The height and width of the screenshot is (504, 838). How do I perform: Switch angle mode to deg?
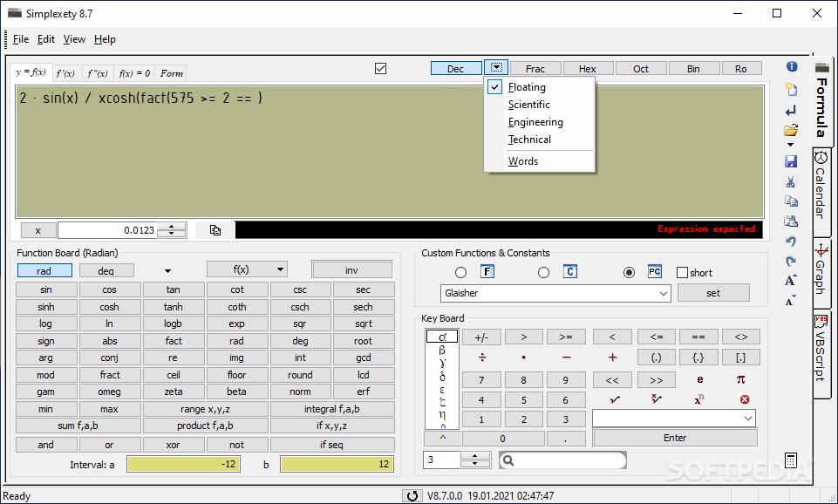pyautogui.click(x=106, y=270)
